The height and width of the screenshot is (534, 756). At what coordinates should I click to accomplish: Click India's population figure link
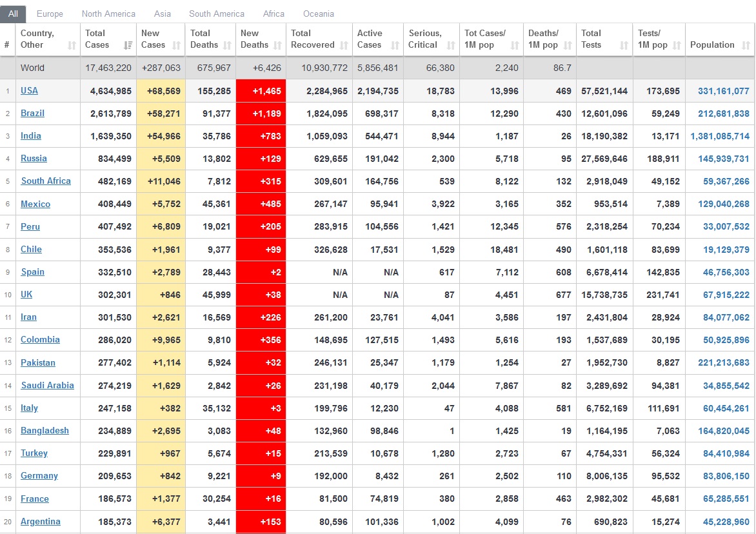(719, 136)
